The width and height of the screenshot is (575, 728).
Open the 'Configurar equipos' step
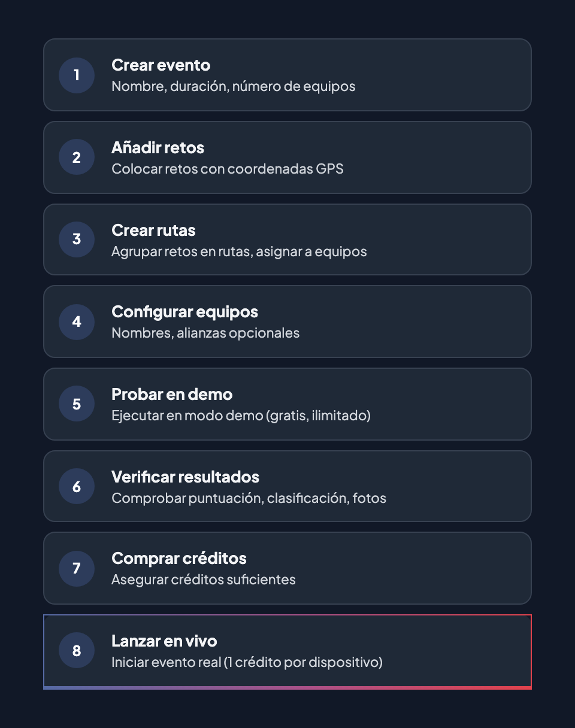pyautogui.click(x=287, y=321)
